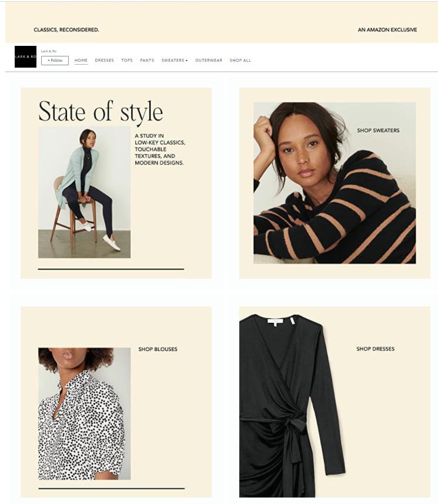Click An Amazon Exclusive banner text

click(x=387, y=29)
